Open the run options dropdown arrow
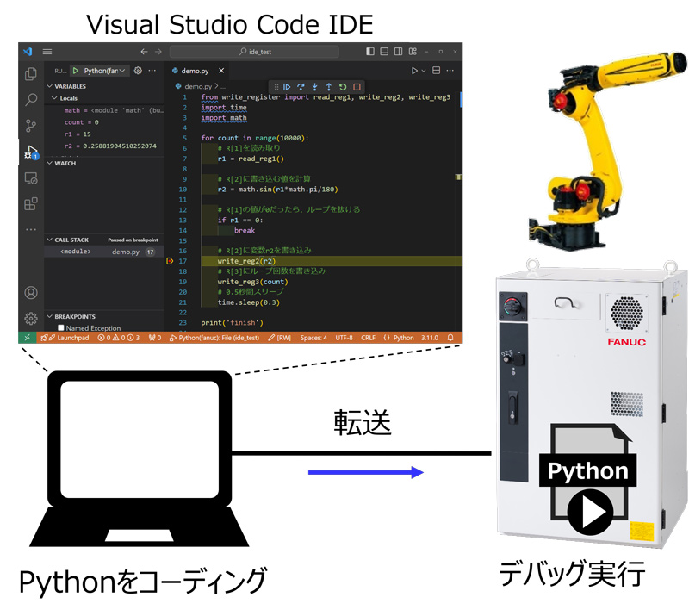Viewport: 689px width, 616px height. [424, 71]
